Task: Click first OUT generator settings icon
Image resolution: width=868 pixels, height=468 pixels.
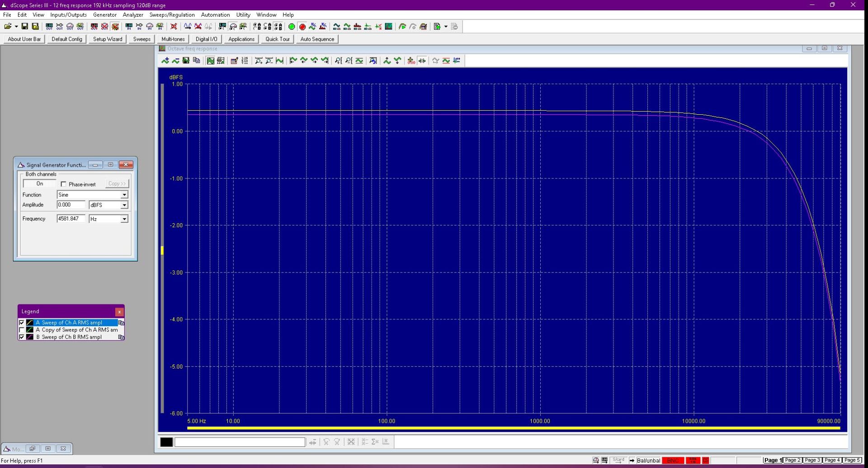Action: (49, 27)
